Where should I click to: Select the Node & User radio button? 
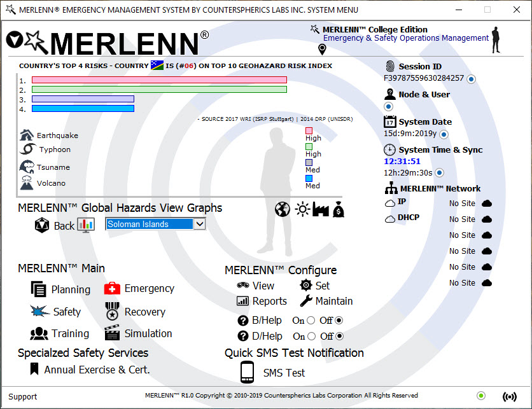pos(388,106)
